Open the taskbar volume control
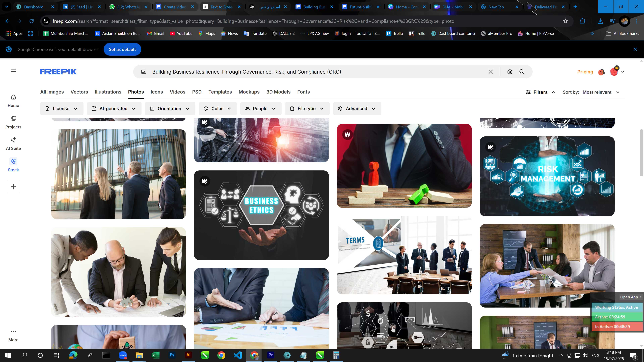 tap(585, 355)
